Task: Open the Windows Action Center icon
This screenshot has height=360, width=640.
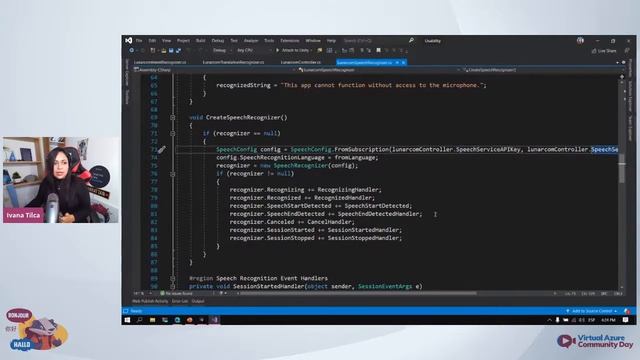Action: [x=625, y=320]
